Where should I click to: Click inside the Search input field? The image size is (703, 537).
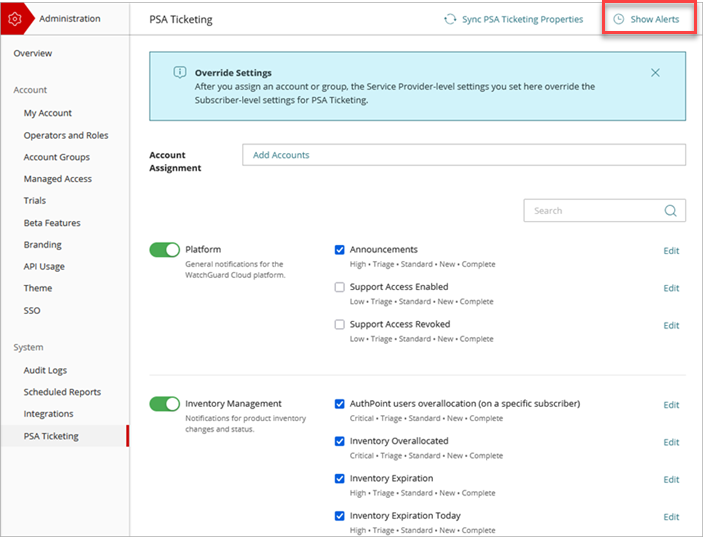tap(590, 211)
